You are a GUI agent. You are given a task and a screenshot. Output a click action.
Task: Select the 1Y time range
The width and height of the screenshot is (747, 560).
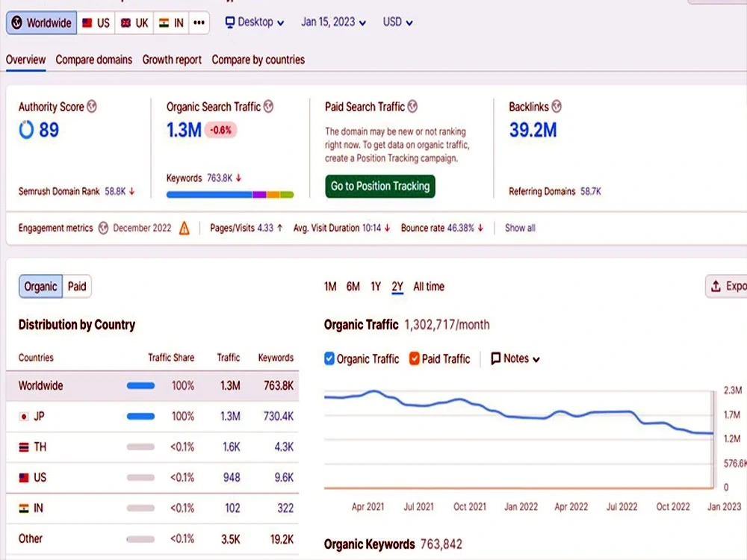(376, 287)
